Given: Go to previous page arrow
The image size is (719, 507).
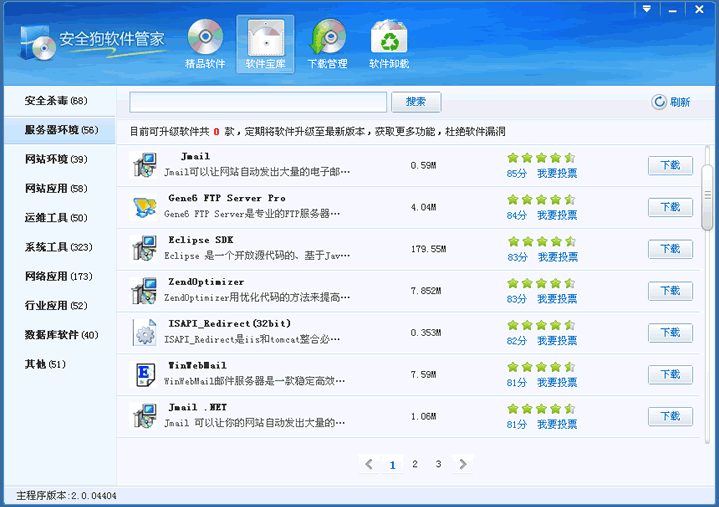Looking at the screenshot, I should click(x=369, y=464).
